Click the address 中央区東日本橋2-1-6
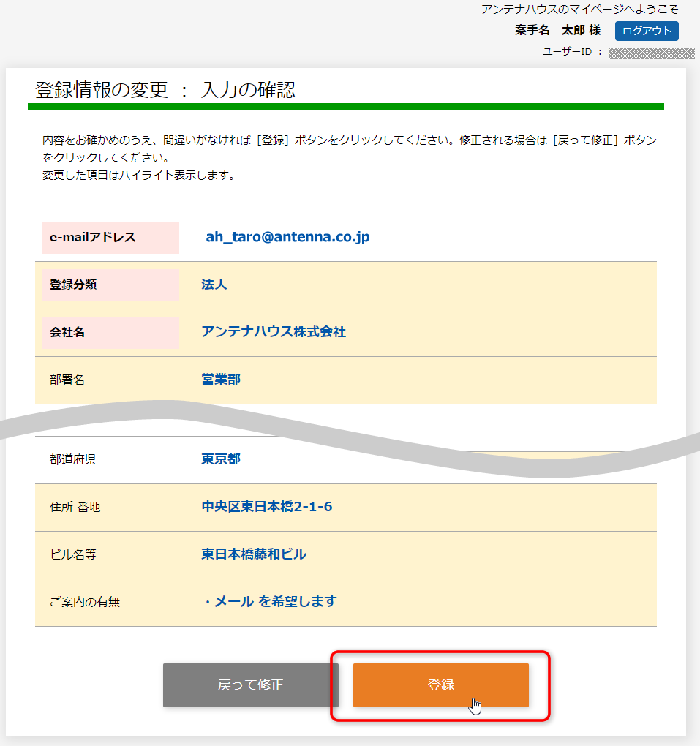This screenshot has width=700, height=746. coord(267,507)
